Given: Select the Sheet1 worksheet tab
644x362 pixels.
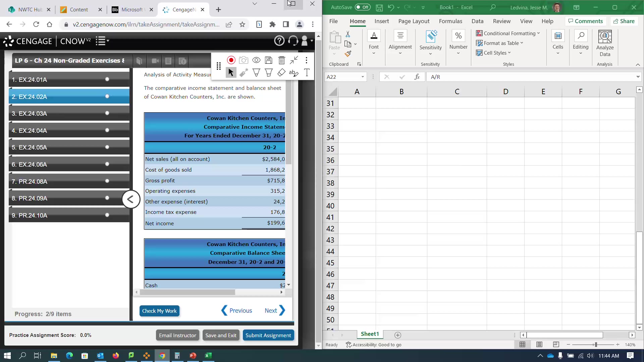Looking at the screenshot, I should (370, 334).
